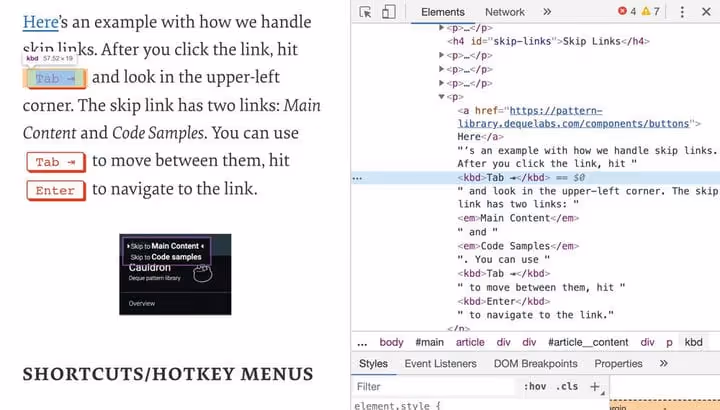Click the Tab key before 'to move between'

(x=56, y=162)
